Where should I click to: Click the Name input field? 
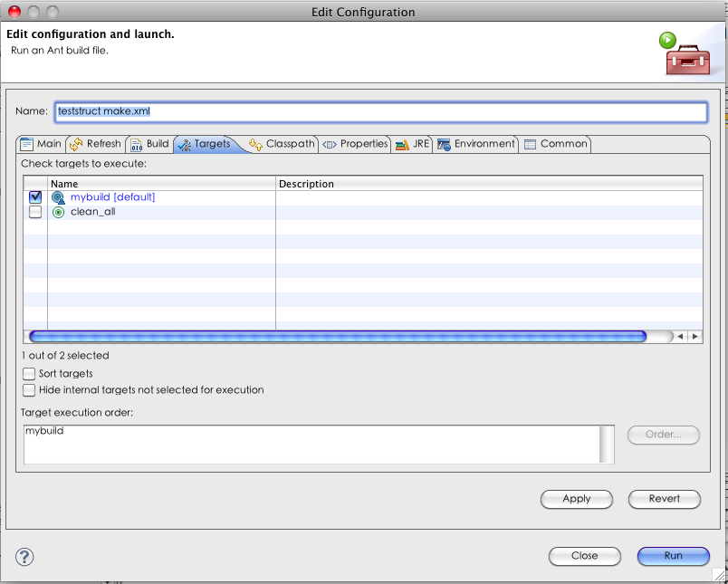(380, 111)
